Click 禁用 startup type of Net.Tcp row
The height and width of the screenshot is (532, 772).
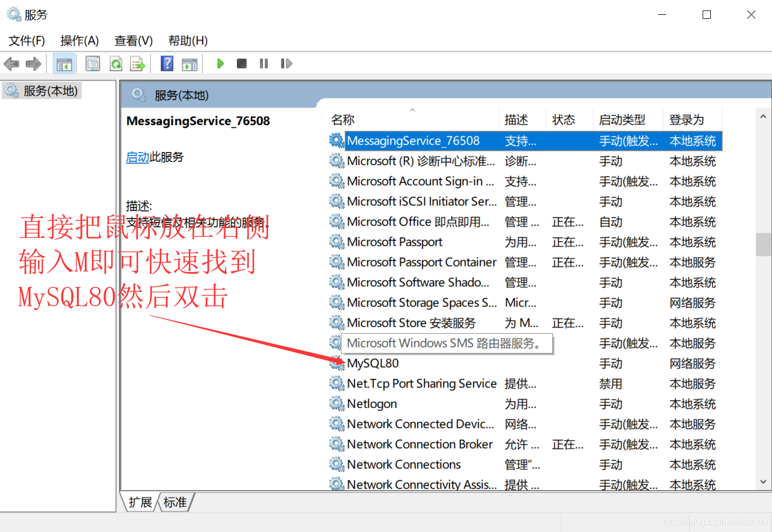611,384
